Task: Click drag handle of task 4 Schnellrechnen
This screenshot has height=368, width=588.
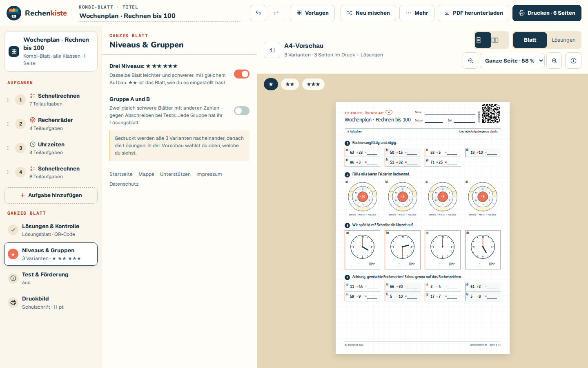Action: (x=8, y=172)
